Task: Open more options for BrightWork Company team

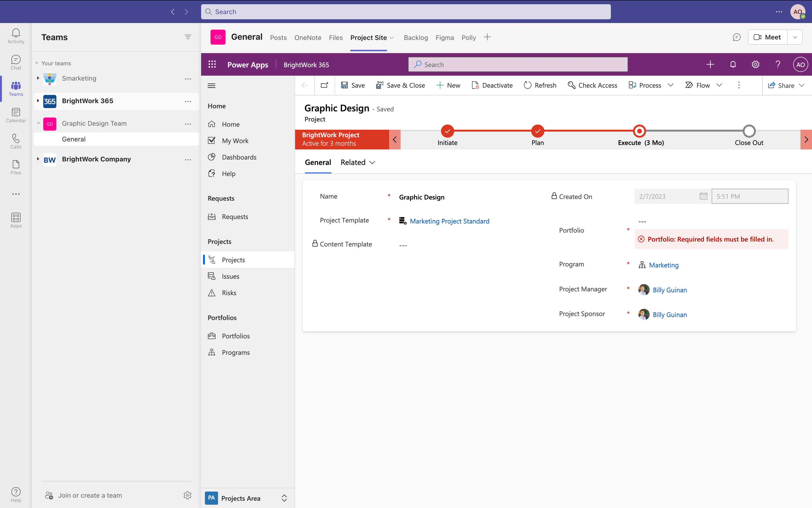Action: tap(188, 160)
